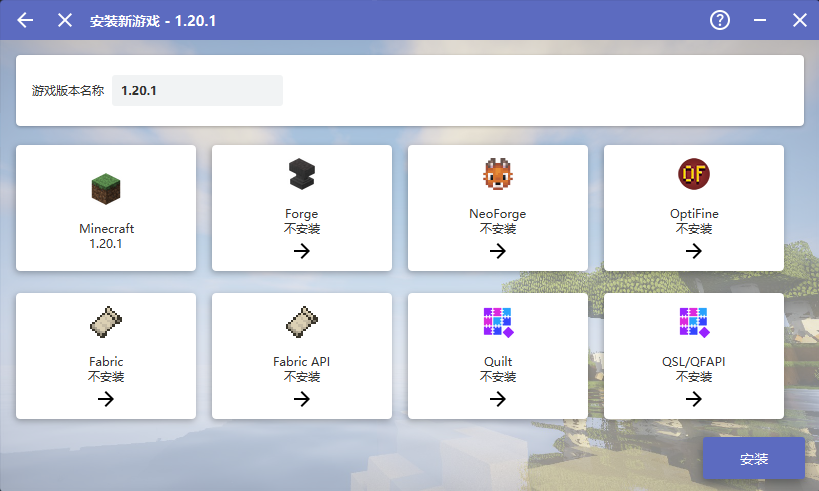
Task: Open Quilt version selection arrow
Action: (498, 399)
